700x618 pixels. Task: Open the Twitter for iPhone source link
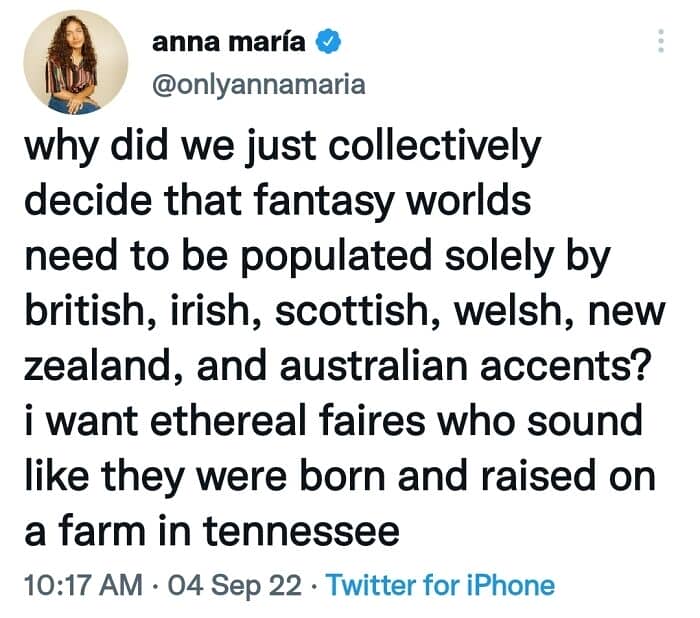(440, 584)
